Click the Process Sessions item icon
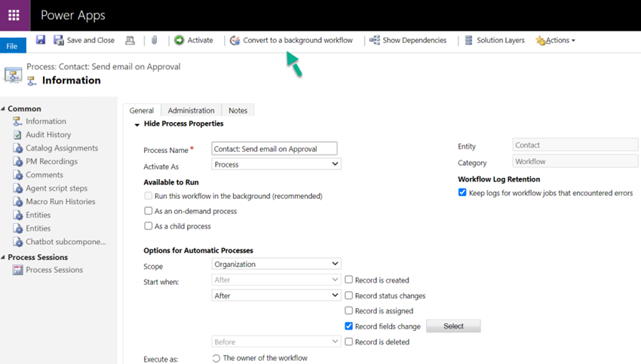Viewport: 641px width, 364px height. click(x=17, y=270)
